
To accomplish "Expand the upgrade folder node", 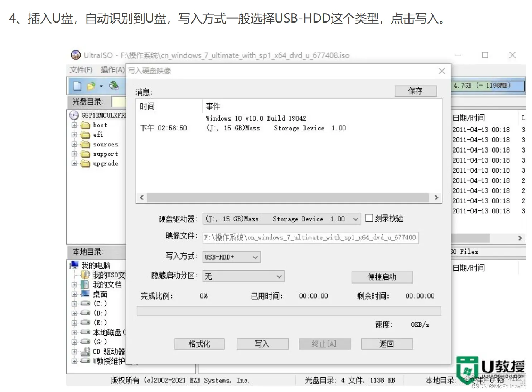I will point(74,164).
